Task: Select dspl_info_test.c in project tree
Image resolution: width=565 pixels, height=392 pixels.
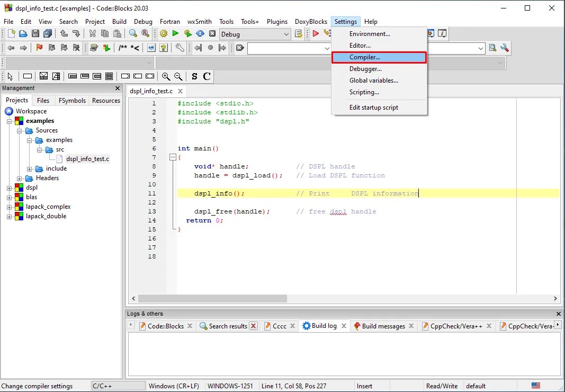Action: click(87, 159)
